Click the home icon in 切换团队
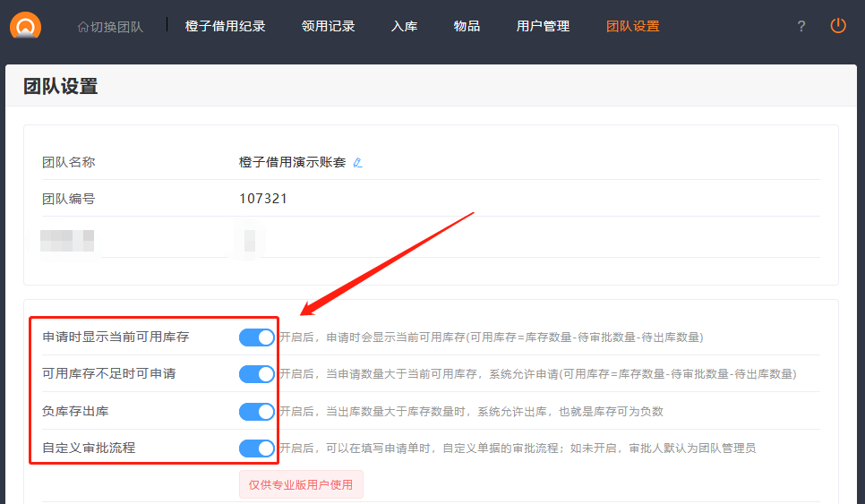The height and width of the screenshot is (504, 865). [83, 27]
